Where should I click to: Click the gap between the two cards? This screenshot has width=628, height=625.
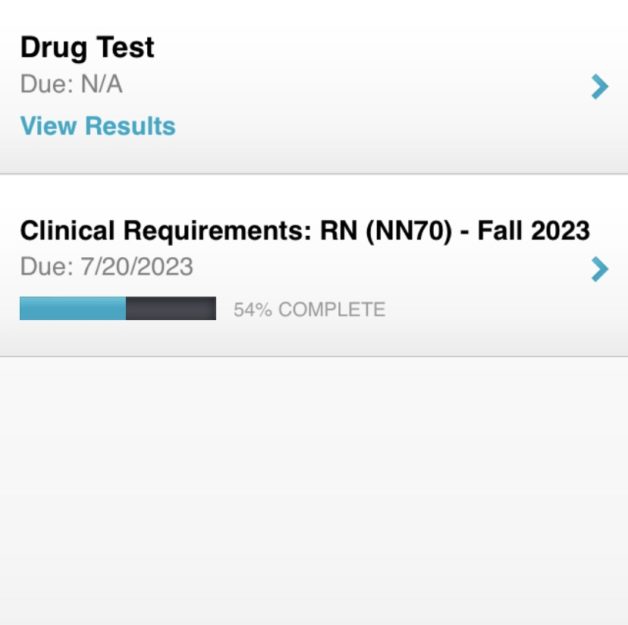314,175
